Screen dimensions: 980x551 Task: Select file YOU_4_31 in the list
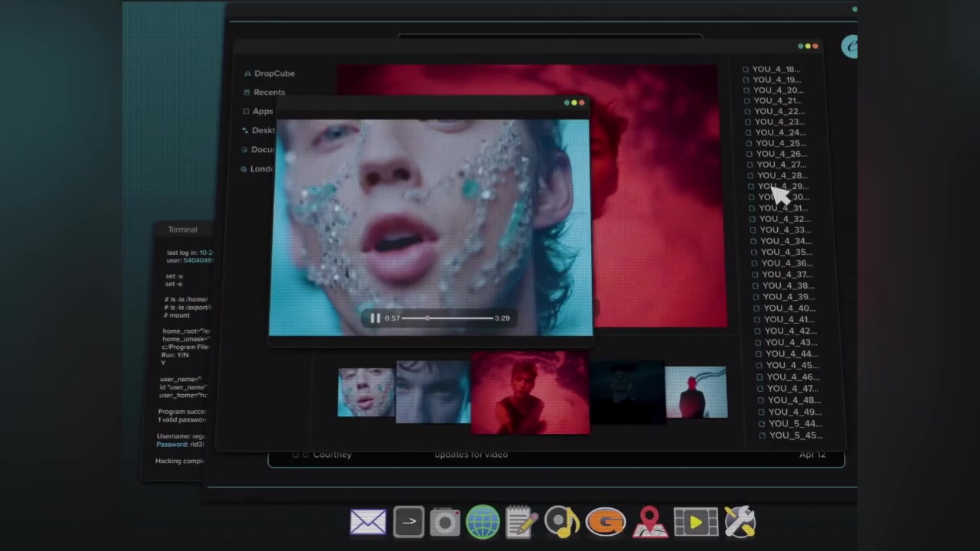coord(784,208)
